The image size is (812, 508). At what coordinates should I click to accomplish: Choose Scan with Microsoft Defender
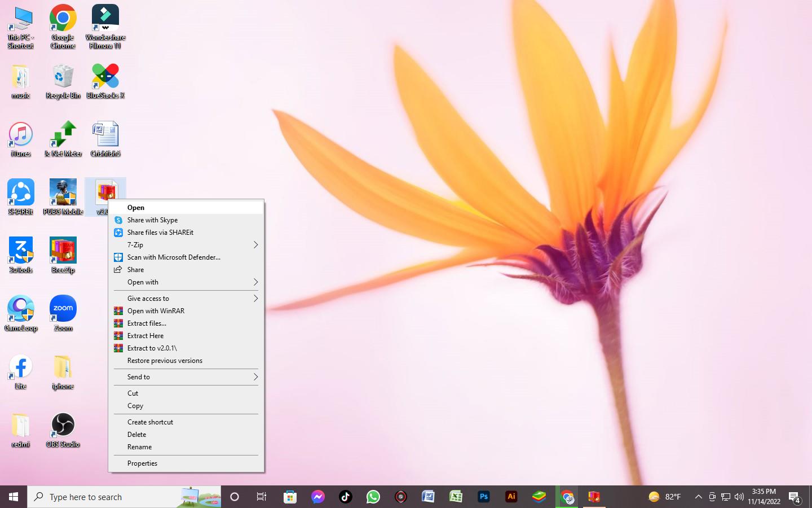(x=174, y=257)
